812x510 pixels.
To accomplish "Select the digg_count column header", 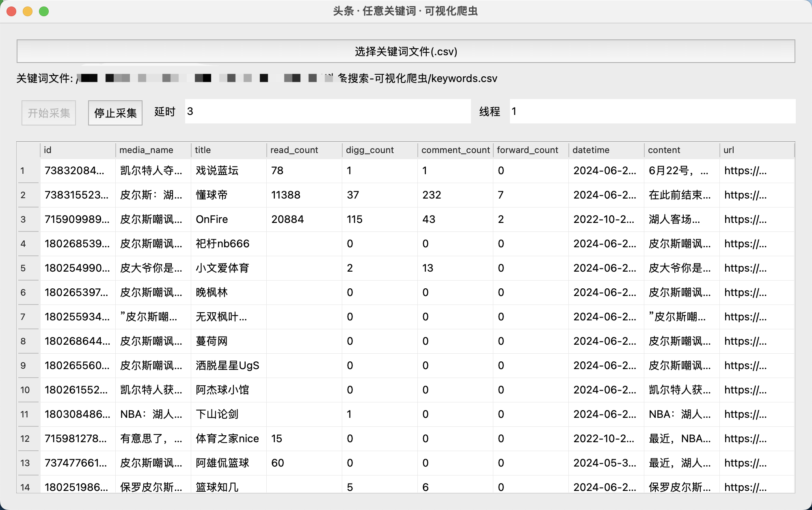I will pyautogui.click(x=380, y=150).
